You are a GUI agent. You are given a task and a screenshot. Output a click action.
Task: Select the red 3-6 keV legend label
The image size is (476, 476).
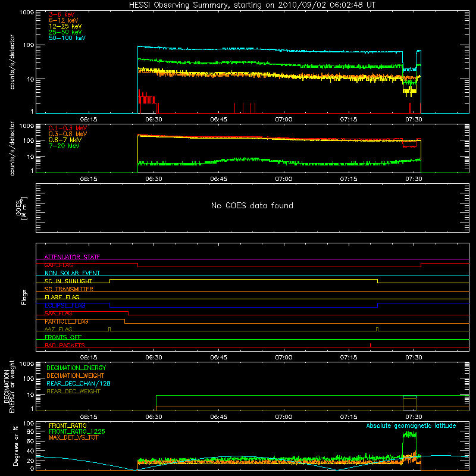pos(62,14)
